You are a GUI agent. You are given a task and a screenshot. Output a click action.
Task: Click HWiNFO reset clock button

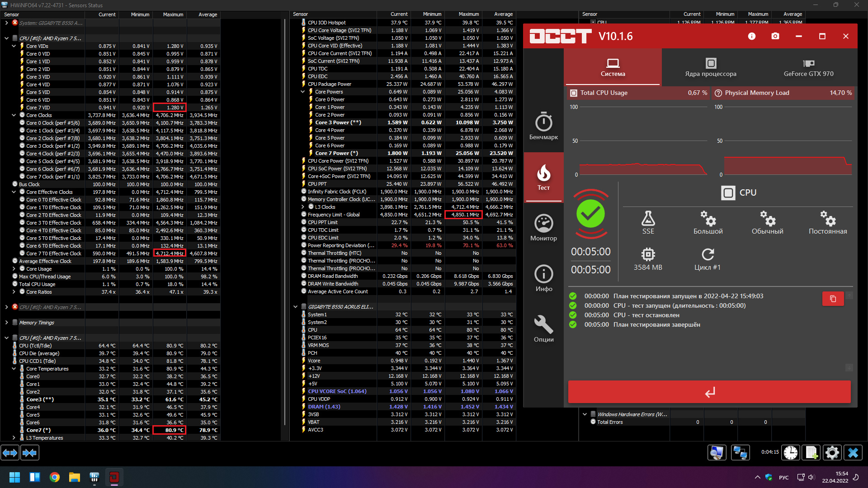791,452
